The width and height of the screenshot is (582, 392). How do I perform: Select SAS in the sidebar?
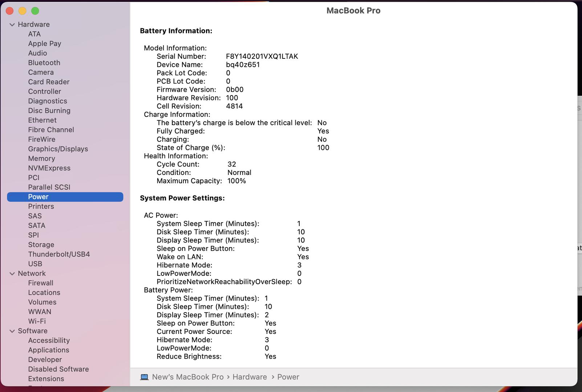tap(35, 216)
